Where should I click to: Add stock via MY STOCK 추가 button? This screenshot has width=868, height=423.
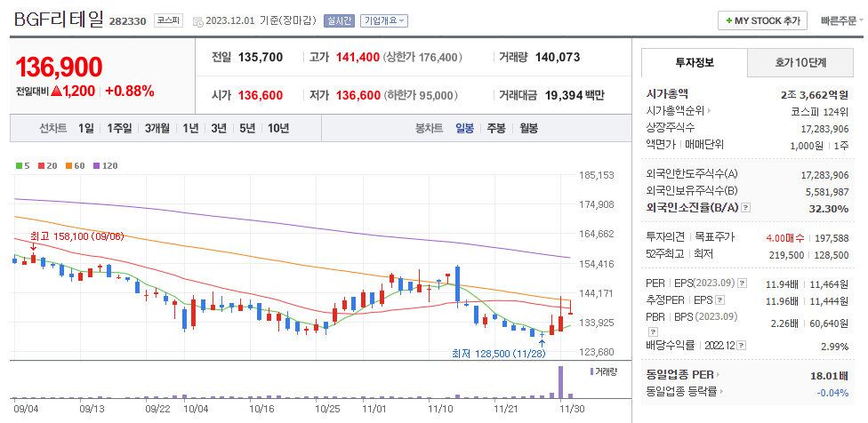coord(762,21)
